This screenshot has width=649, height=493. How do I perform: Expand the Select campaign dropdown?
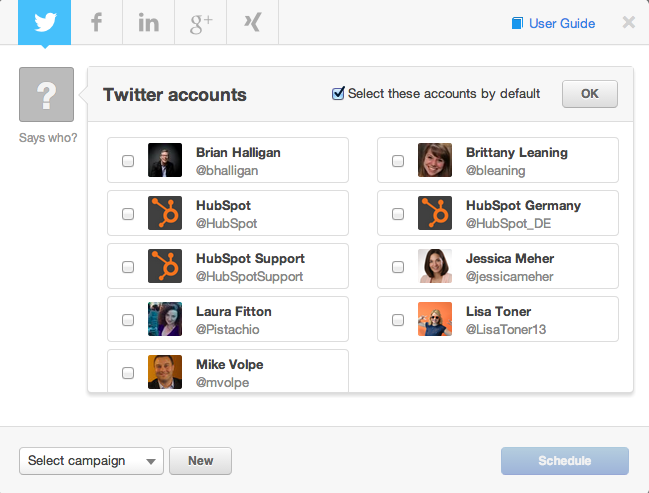click(91, 461)
